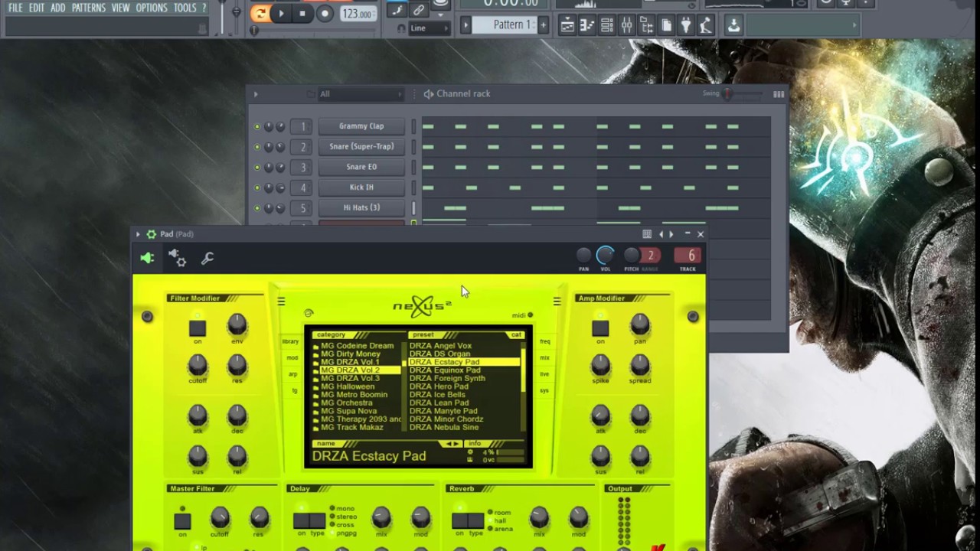The width and height of the screenshot is (980, 551).
Task: Stop playback with the stop button
Action: coord(302,14)
